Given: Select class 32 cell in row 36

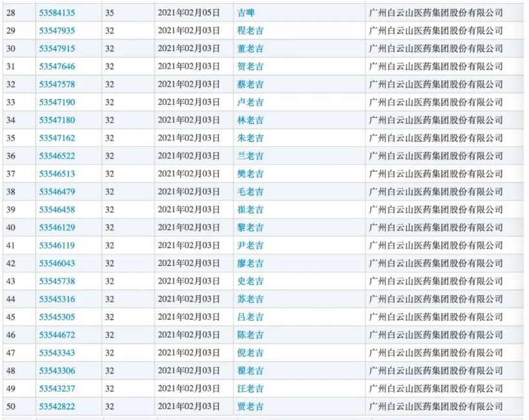Looking at the screenshot, I should click(128, 156).
